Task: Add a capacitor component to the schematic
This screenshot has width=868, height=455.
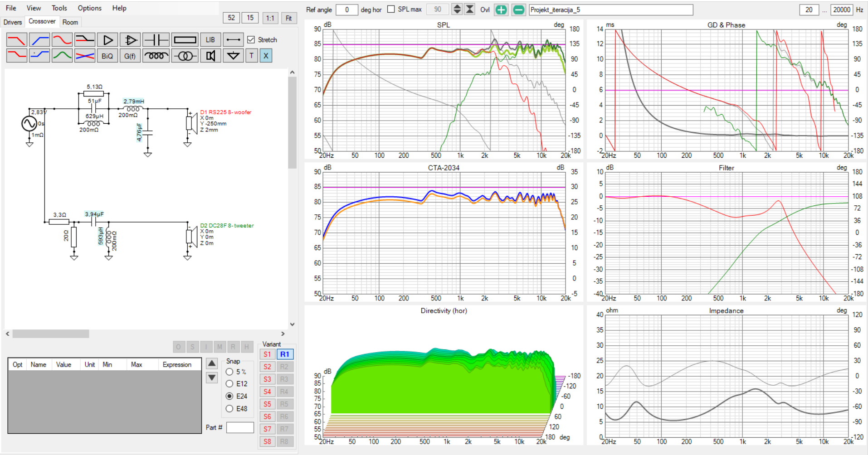Action: [156, 40]
